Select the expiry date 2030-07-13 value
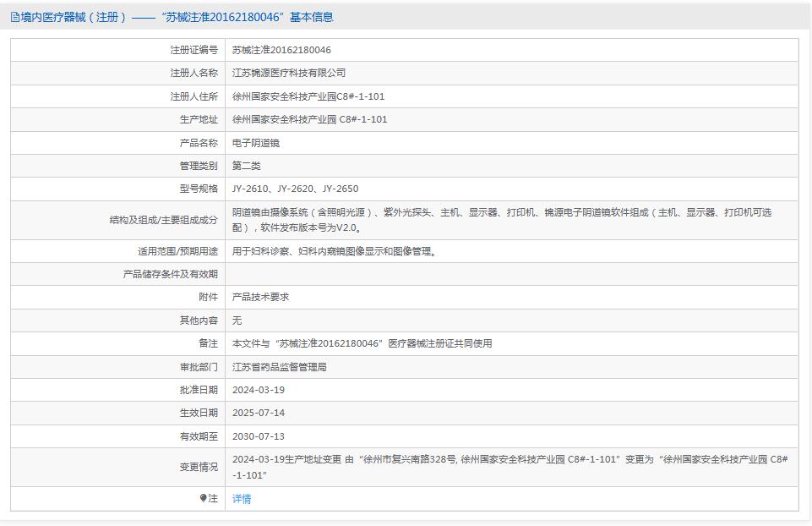The height and width of the screenshot is (526, 812). (271, 436)
